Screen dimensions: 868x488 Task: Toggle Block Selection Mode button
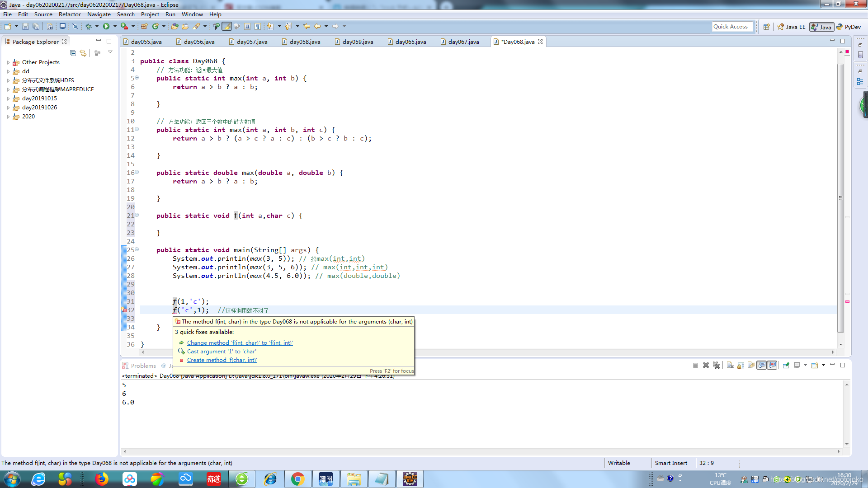[247, 27]
